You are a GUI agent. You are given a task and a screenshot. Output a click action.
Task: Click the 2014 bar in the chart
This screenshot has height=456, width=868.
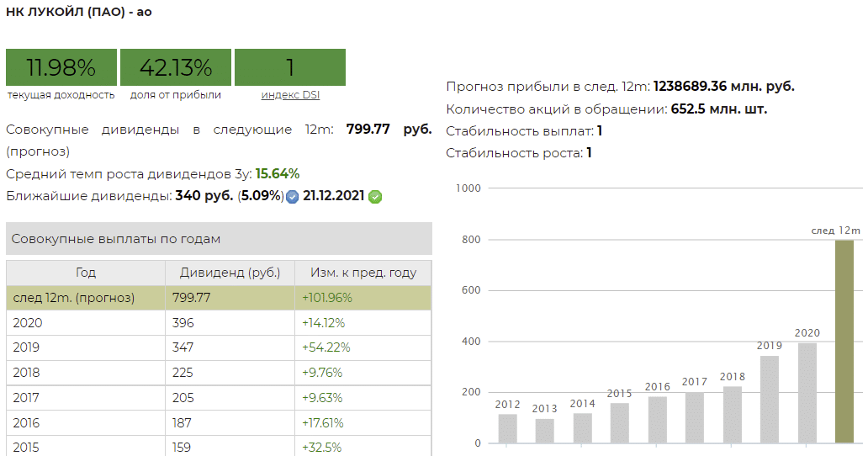[582, 427]
